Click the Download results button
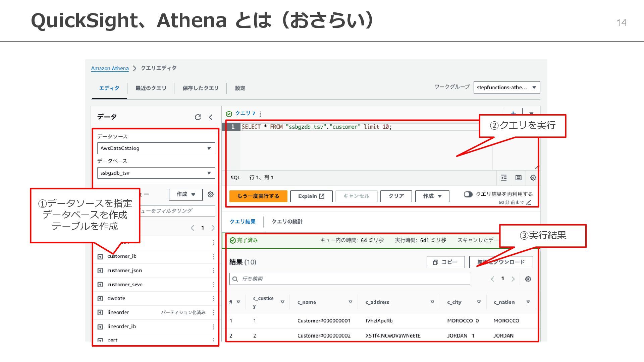Image resolution: width=644 pixels, height=362 pixels. click(501, 262)
